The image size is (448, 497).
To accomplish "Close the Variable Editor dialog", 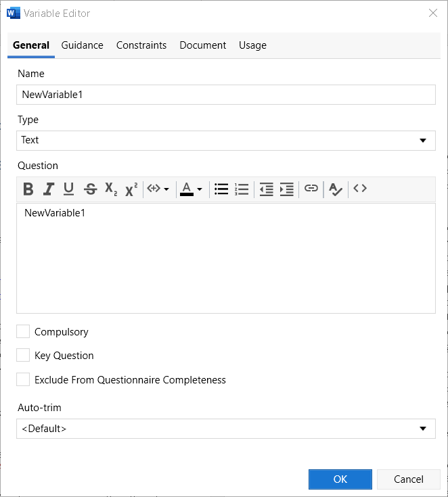I will coord(433,13).
